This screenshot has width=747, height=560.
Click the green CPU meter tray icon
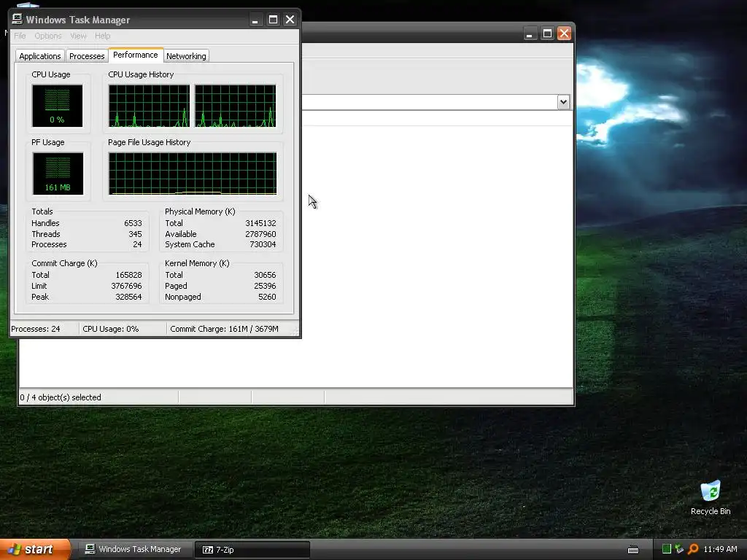(667, 549)
